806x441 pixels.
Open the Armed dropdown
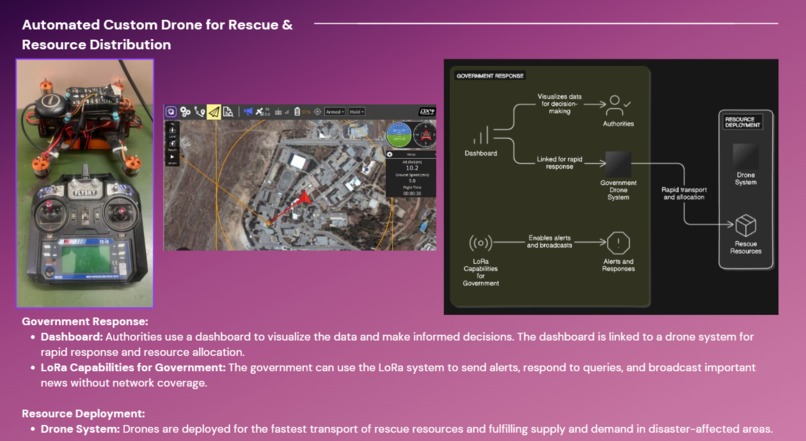coord(335,112)
